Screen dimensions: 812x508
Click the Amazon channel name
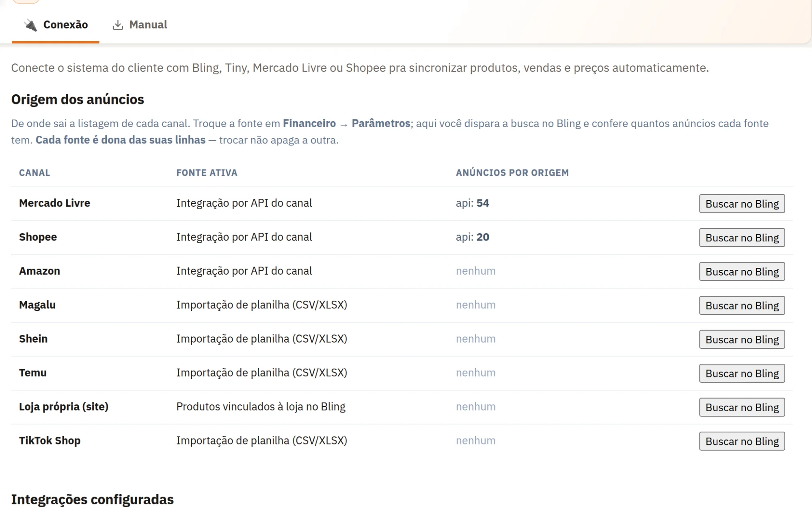pos(39,271)
